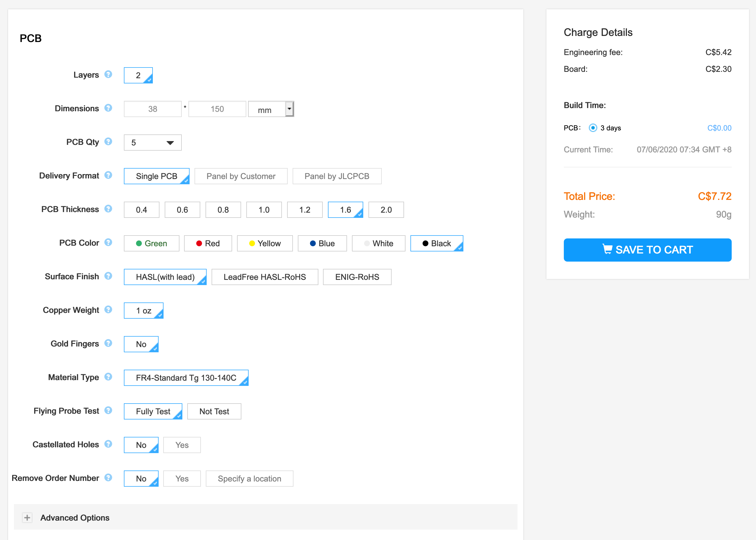Click the C$0.00 build time price
The image size is (756, 540).
tap(719, 128)
